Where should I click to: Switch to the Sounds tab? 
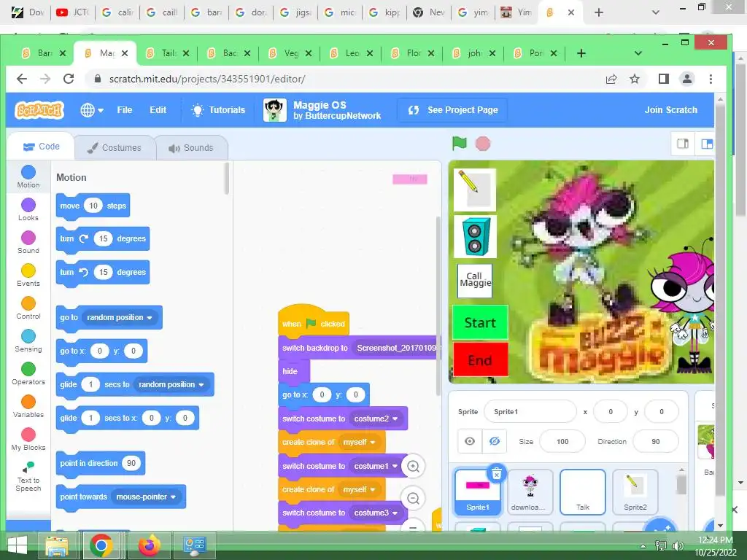click(191, 147)
